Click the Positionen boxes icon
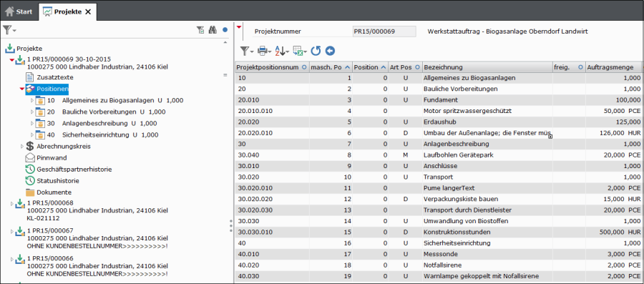Screen dimensions: 644x284 (30, 89)
